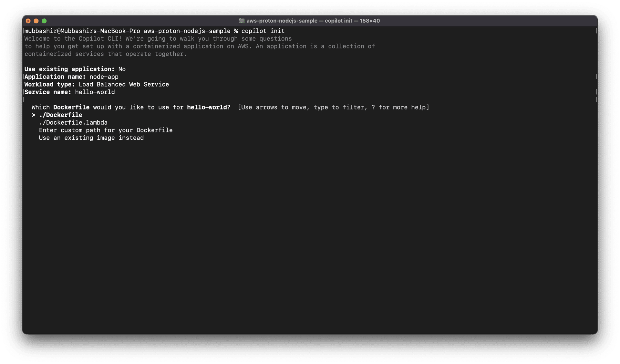
Task: Click the yellow minimize window button
Action: (x=36, y=21)
